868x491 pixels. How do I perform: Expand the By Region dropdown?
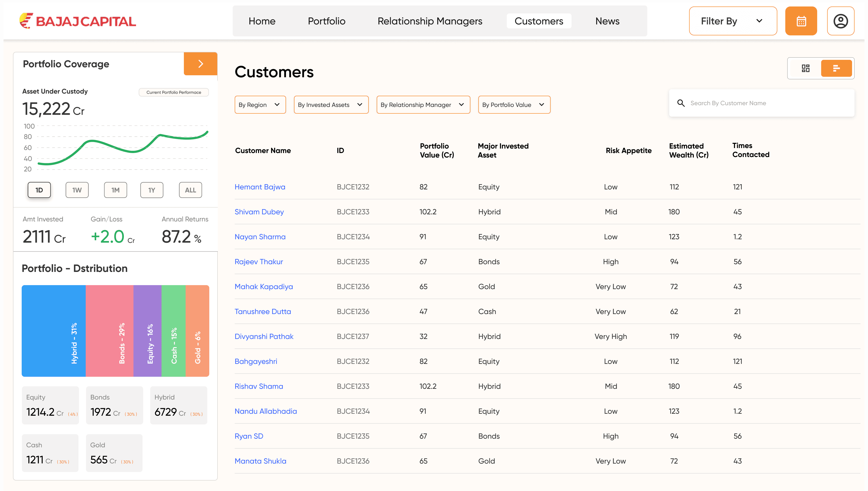tap(260, 105)
